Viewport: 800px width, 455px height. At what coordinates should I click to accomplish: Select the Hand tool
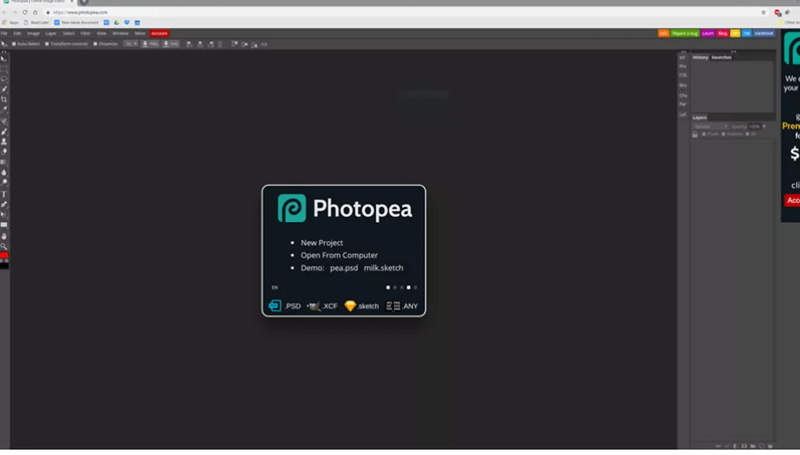[4, 236]
